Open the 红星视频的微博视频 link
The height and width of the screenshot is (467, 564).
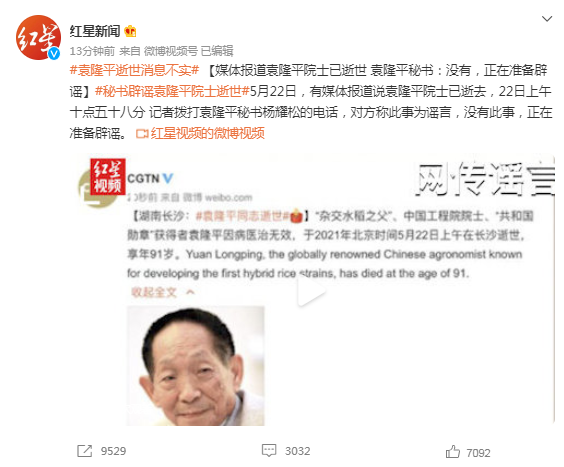click(208, 133)
